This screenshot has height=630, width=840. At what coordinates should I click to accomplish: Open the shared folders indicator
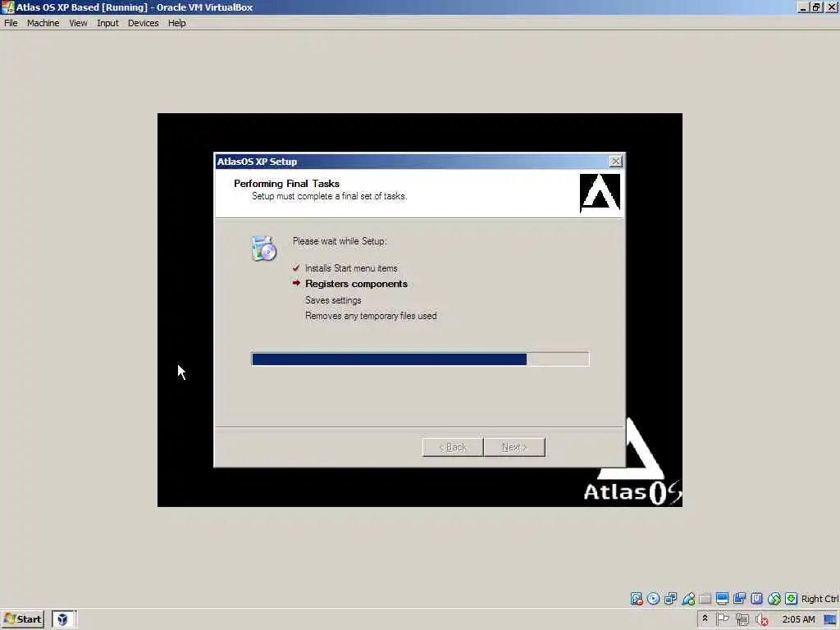pos(705,598)
